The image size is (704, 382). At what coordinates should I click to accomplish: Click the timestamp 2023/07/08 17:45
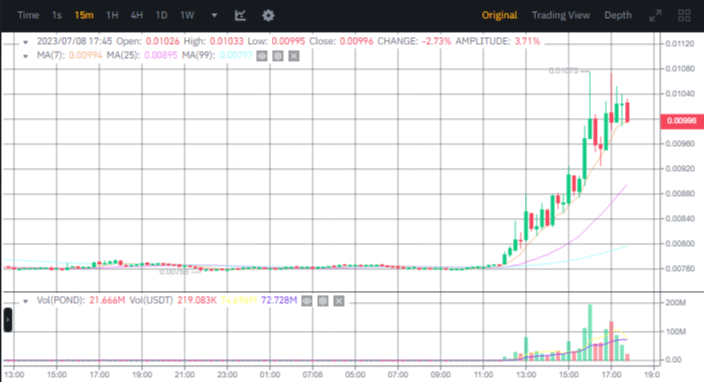click(x=75, y=41)
